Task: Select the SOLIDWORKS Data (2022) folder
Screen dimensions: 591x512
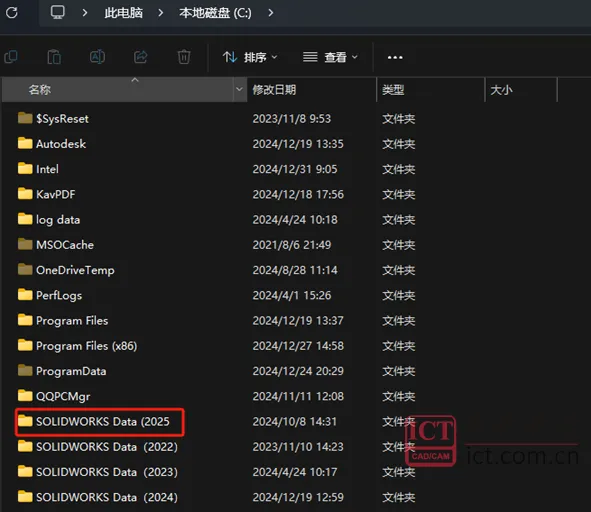Action: tap(98, 447)
